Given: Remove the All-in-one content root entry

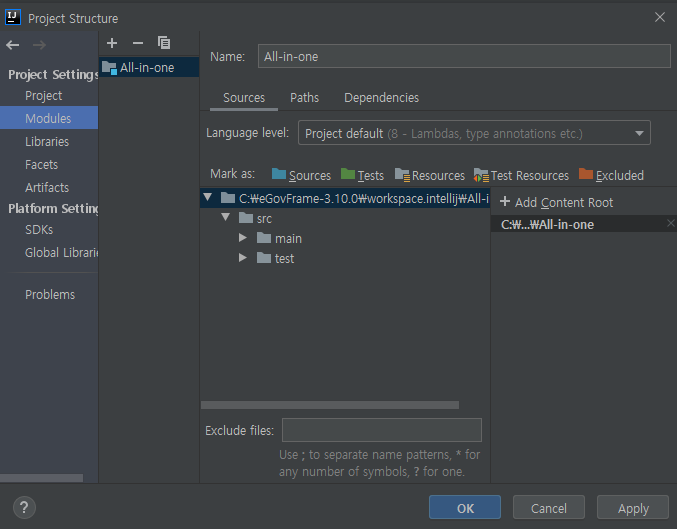Looking at the screenshot, I should point(670,224).
